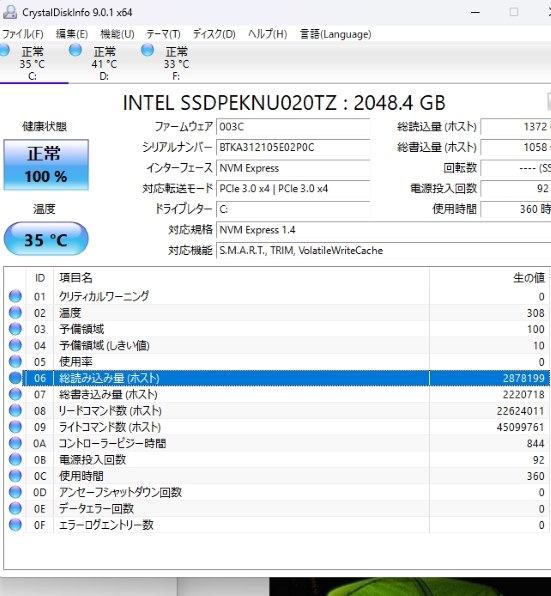Click the CrystalDiskInfo app icon in title bar
551x596 pixels.
pos(10,12)
